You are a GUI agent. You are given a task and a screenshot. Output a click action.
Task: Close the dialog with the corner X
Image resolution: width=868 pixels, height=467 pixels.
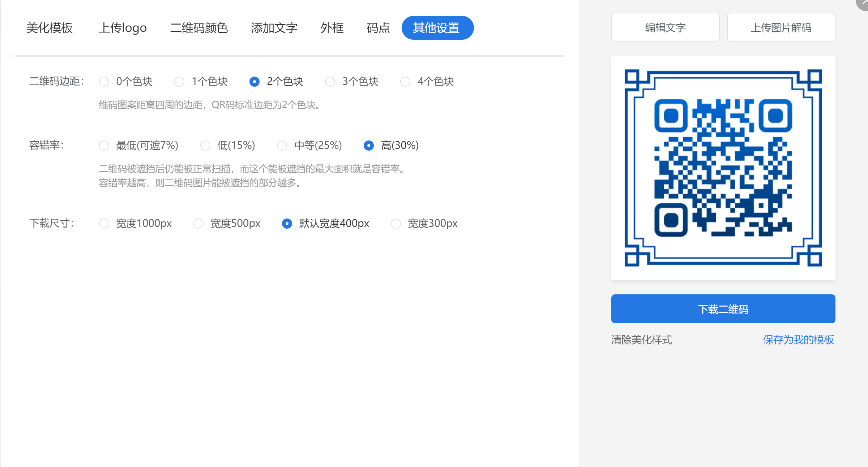pos(863,3)
